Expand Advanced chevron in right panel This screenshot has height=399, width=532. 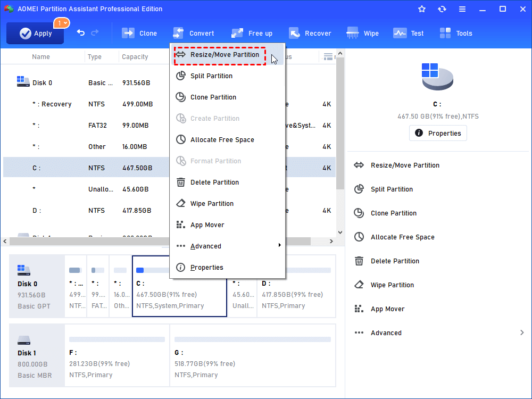point(522,333)
